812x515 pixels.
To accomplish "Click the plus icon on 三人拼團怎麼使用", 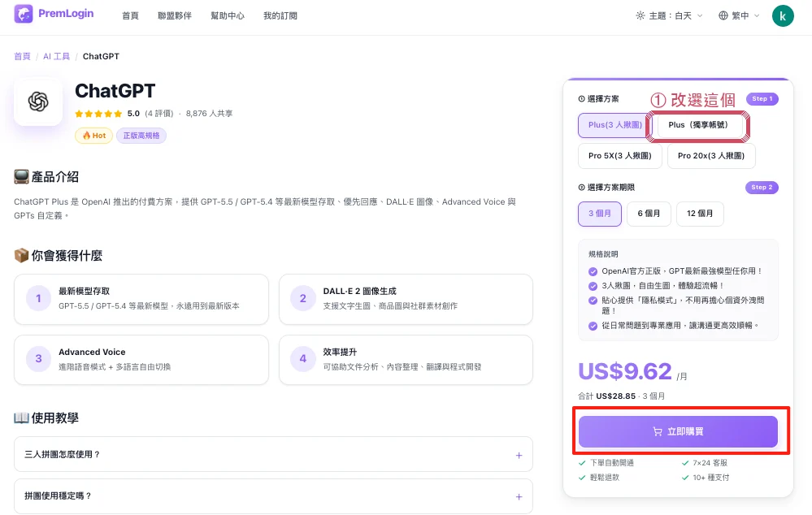I will (x=519, y=456).
